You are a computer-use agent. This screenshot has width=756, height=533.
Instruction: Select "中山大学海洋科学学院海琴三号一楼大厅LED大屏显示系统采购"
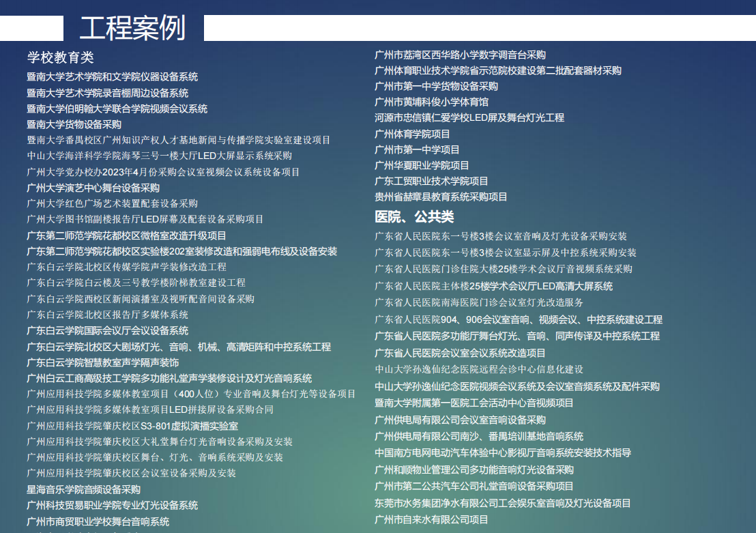point(160,156)
